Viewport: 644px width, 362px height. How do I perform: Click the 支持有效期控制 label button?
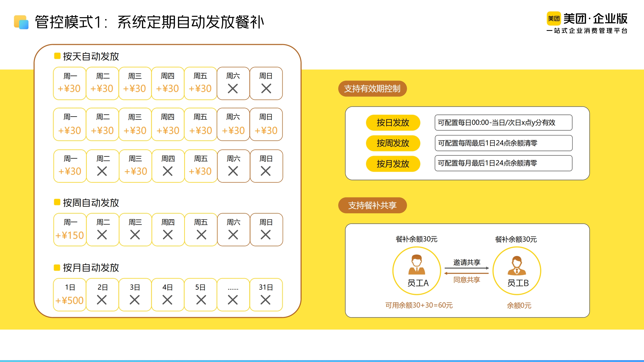point(372,88)
